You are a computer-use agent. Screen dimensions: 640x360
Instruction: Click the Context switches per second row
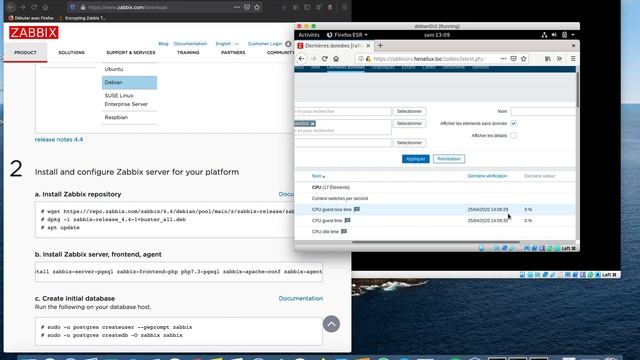point(435,198)
